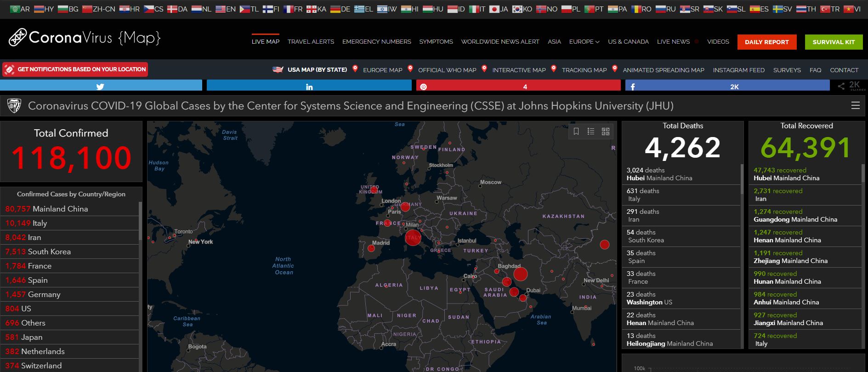Share the page on Facebook
Screen dimensions: 868x372
pos(727,86)
